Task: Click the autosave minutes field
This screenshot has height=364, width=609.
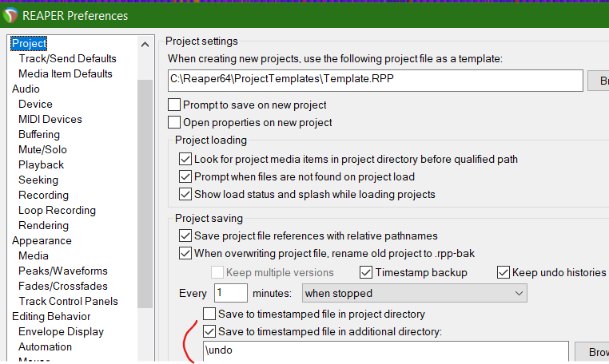Action: 231,293
